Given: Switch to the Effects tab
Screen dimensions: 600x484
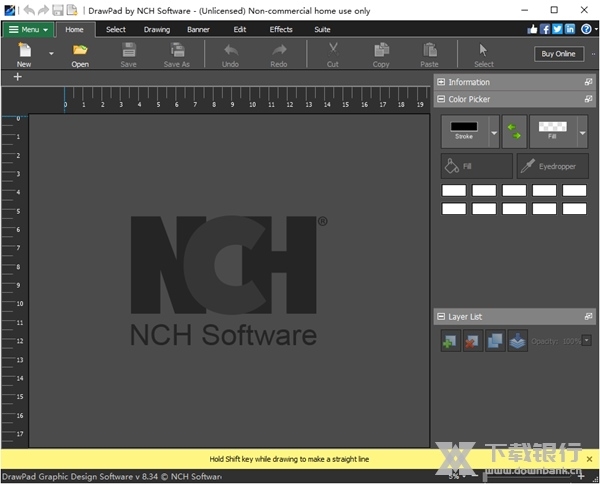Looking at the screenshot, I should [281, 30].
